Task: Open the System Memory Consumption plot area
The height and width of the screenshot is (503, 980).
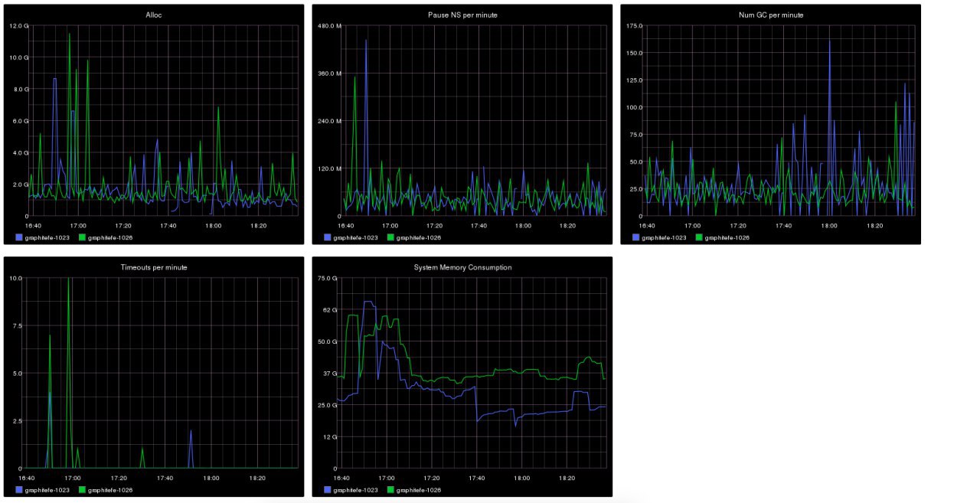Action: tap(472, 373)
